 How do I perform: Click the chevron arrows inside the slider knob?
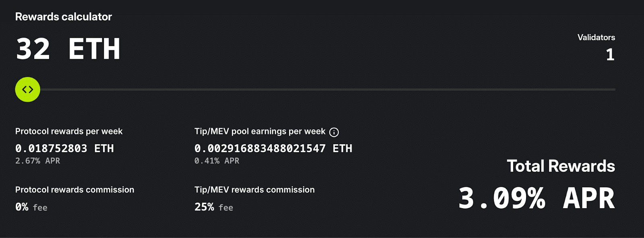[x=27, y=89]
